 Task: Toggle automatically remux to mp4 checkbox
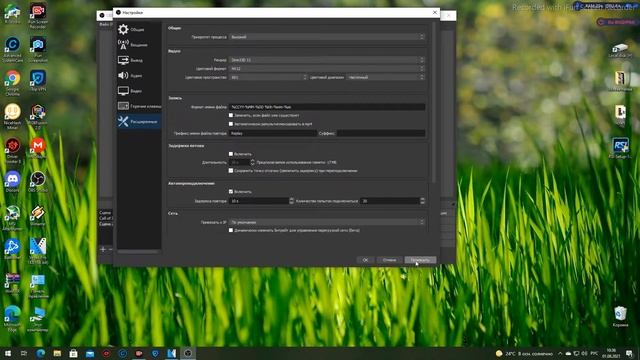(x=231, y=124)
